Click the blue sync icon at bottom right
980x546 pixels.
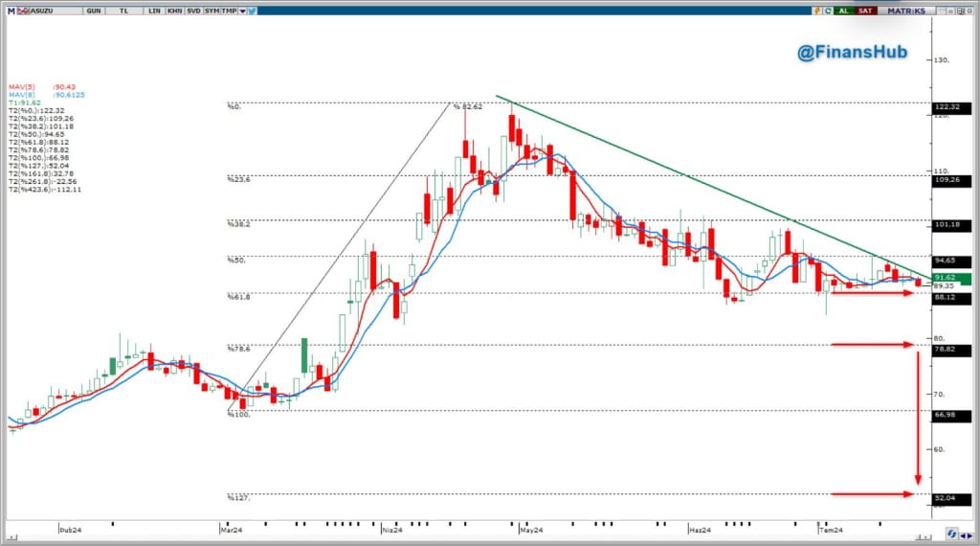pos(952,534)
